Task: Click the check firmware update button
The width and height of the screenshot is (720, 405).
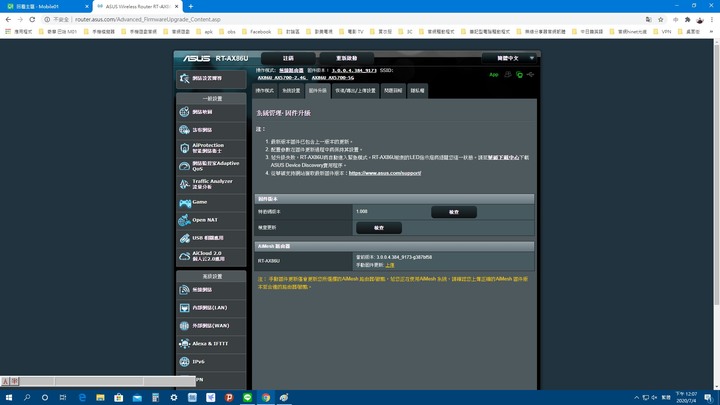Action: click(379, 228)
